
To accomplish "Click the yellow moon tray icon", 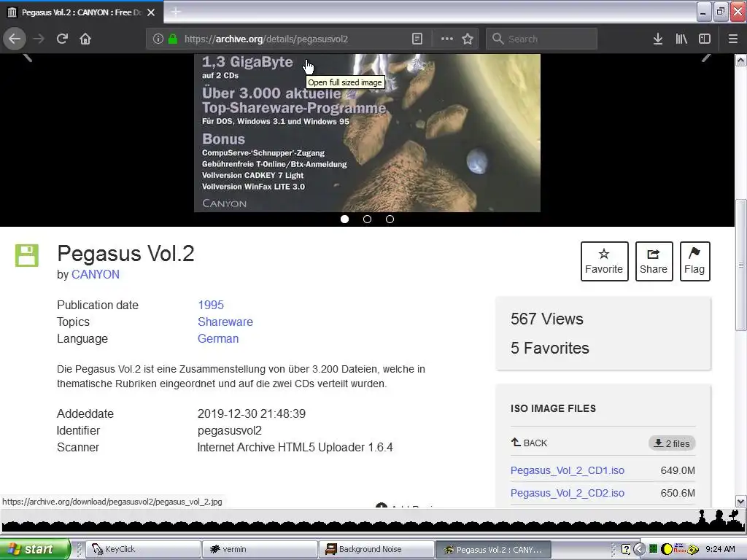I will pyautogui.click(x=667, y=549).
